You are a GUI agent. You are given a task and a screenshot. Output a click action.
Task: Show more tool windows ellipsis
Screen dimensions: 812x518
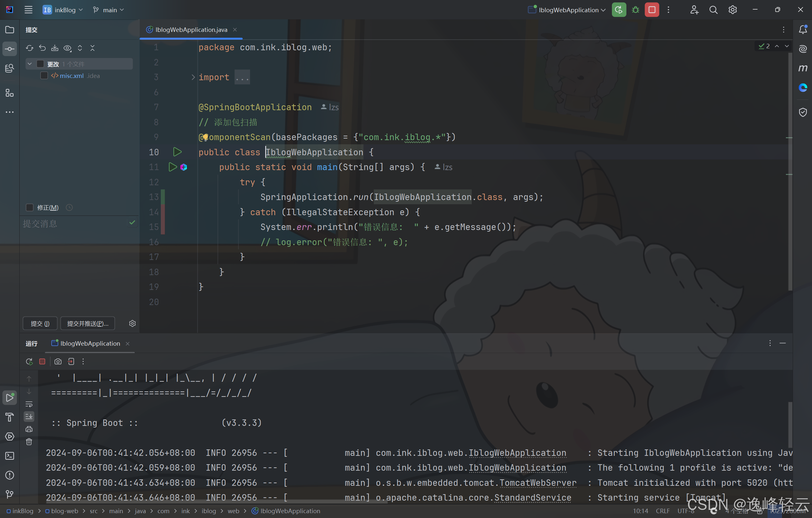pyautogui.click(x=10, y=112)
